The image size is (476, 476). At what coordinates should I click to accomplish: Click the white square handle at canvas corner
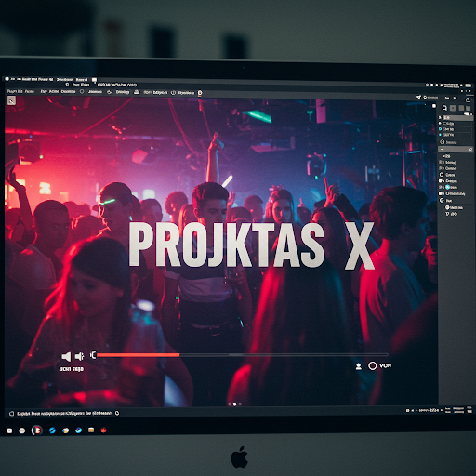[x=434, y=106]
